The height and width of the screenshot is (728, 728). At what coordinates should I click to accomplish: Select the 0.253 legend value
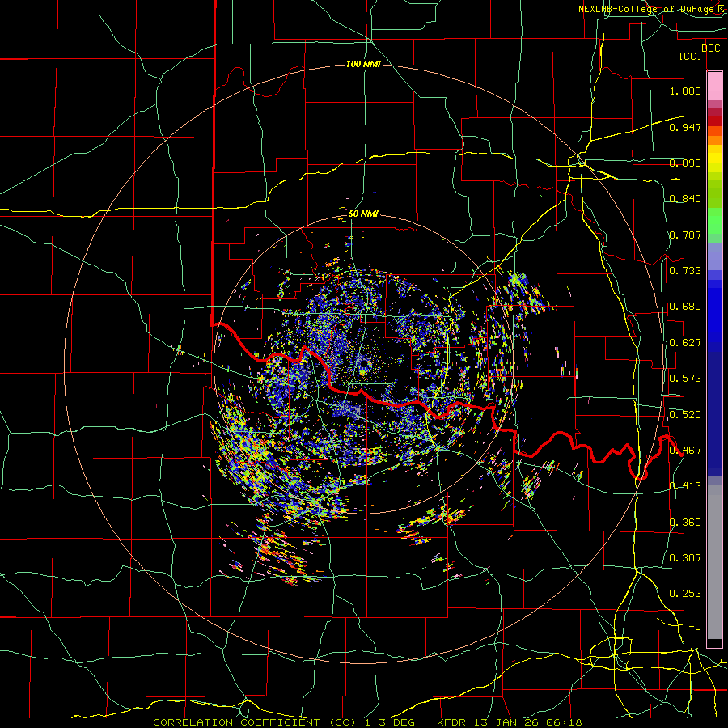[x=685, y=594]
